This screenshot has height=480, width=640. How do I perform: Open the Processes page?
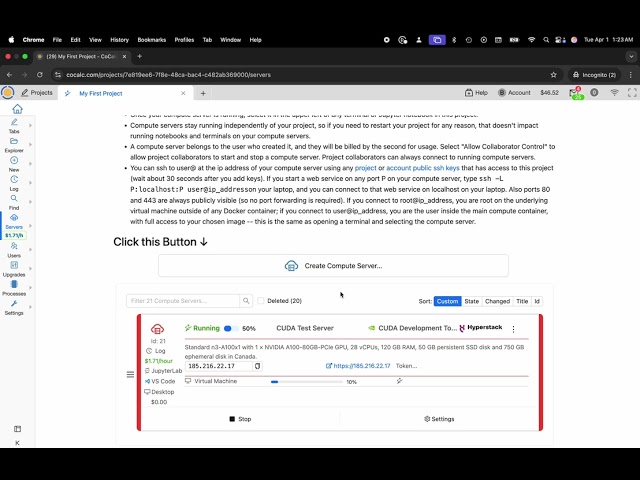pyautogui.click(x=14, y=289)
